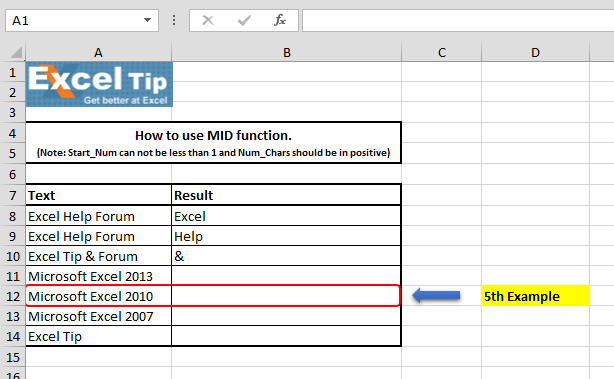Click the Enter checkmark formula bar icon
614x379 pixels.
click(x=244, y=20)
